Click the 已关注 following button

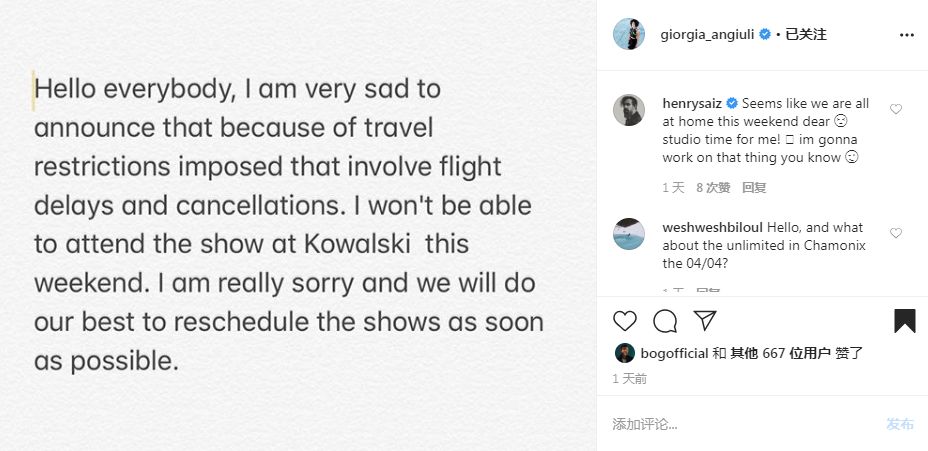coord(805,34)
